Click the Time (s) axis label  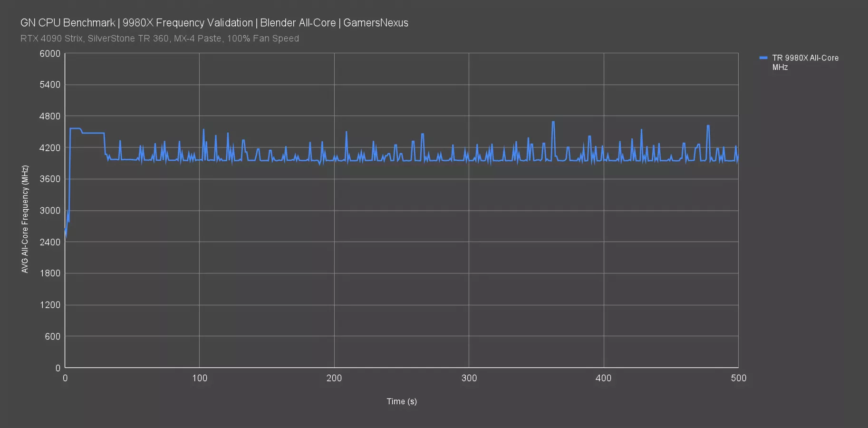point(402,401)
